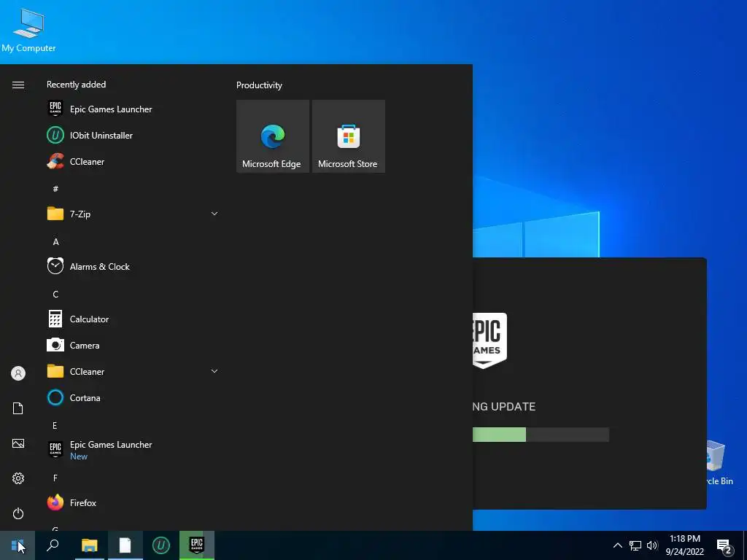Open Alarms & Clock app
Viewport: 747px width, 560px height.
click(x=133, y=266)
